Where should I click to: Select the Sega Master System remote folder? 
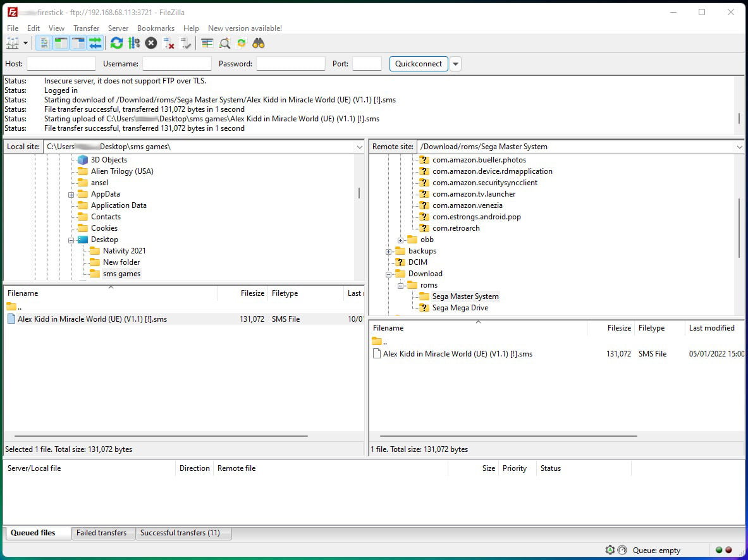point(465,296)
